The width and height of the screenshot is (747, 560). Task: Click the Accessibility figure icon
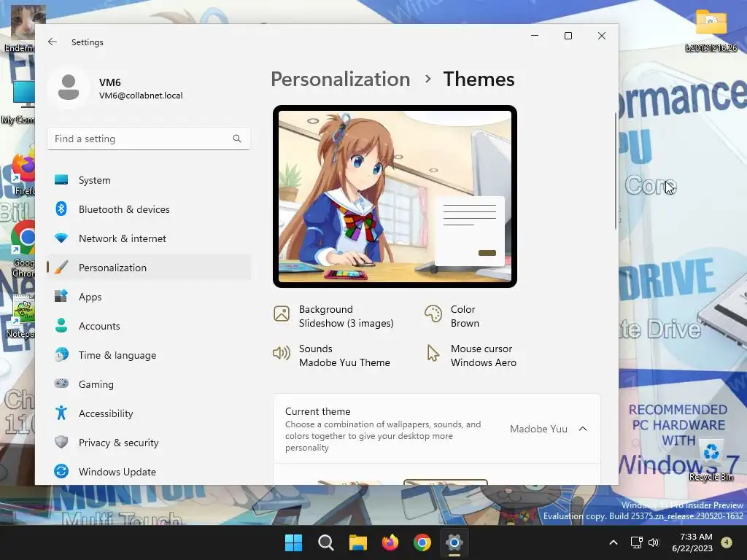click(61, 413)
